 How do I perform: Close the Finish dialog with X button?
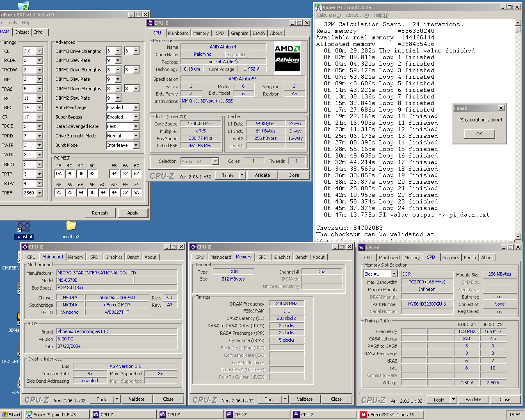tap(501, 108)
